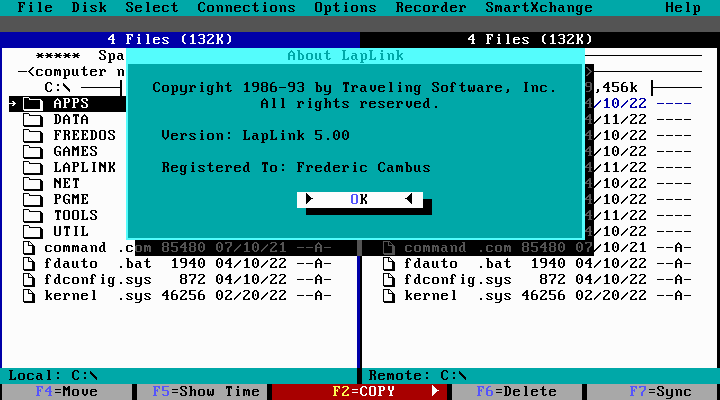Select the LAPLINK folder name
This screenshot has height=400, width=720.
(84, 168)
